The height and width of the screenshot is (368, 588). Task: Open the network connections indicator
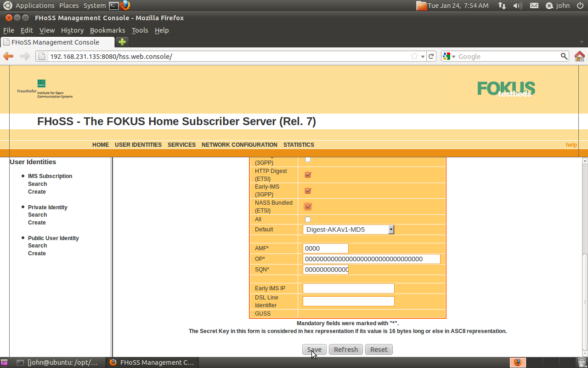pos(502,6)
